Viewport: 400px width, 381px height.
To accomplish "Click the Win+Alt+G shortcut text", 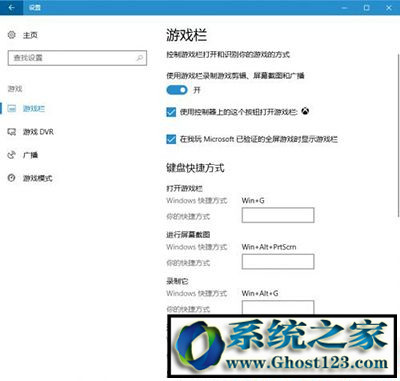I will pyautogui.click(x=260, y=293).
